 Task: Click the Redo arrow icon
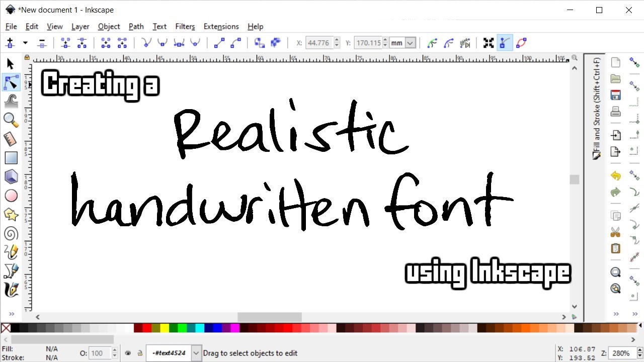coord(615,192)
